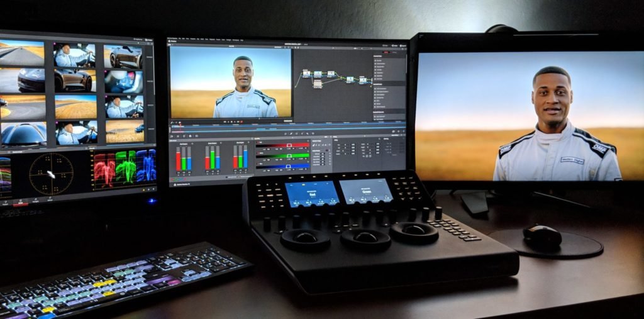Screen dimensions: 644x319
Task: Select the first node in the node graph
Action: 306,74
